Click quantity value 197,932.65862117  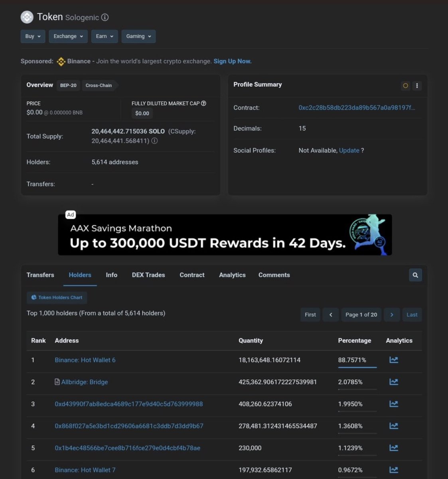(265, 470)
